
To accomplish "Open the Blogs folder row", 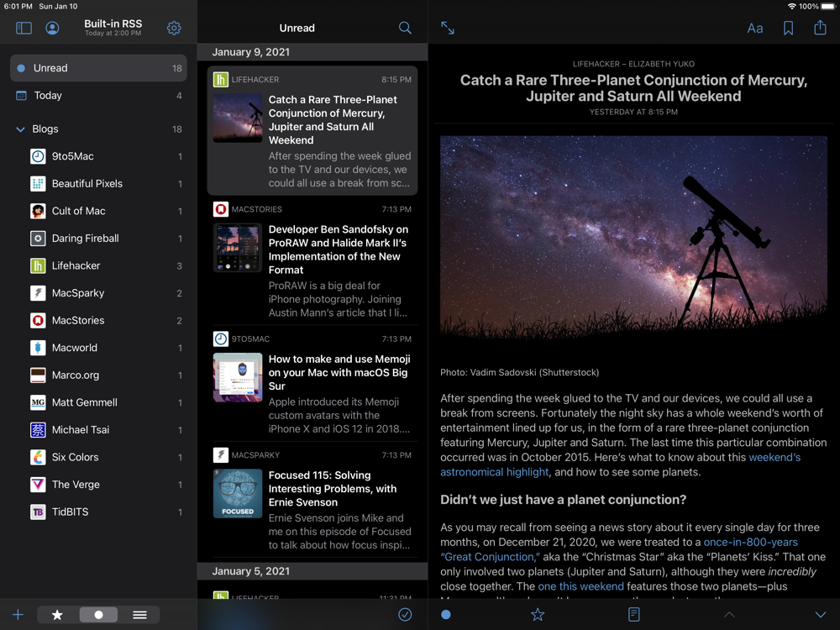I will coord(98,129).
